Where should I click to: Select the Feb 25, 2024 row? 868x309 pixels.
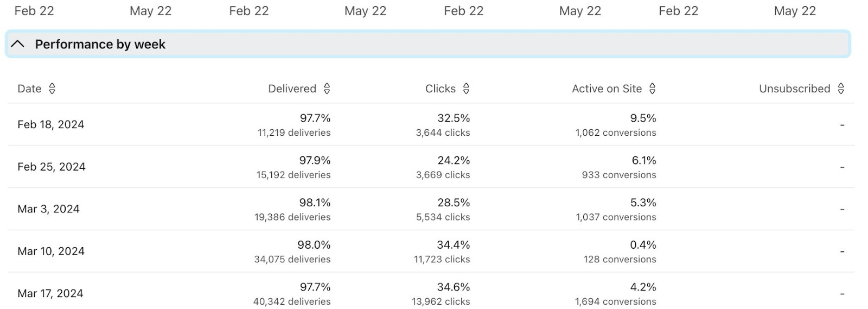[52, 167]
